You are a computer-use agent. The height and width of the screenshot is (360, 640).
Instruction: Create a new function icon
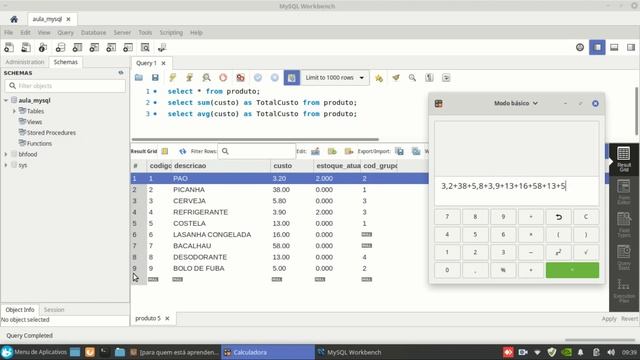(x=128, y=48)
